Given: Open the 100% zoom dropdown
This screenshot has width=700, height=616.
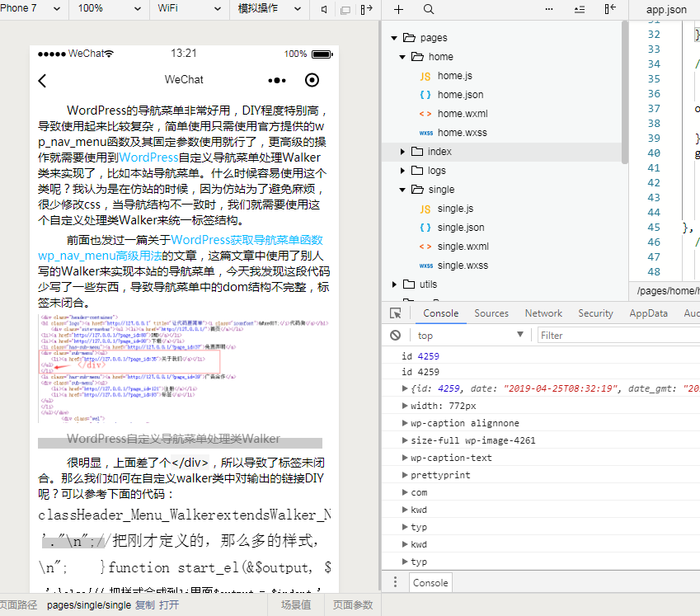Looking at the screenshot, I should (110, 8).
